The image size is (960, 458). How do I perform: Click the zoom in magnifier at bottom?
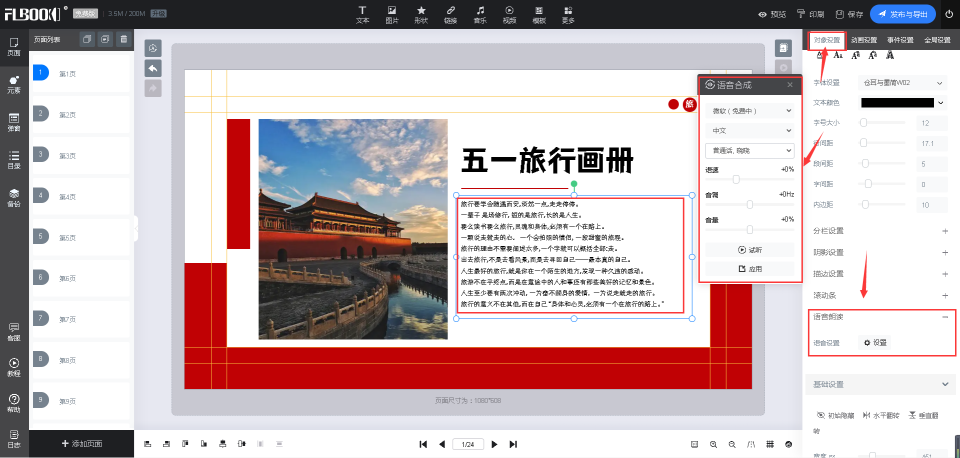pyautogui.click(x=713, y=444)
